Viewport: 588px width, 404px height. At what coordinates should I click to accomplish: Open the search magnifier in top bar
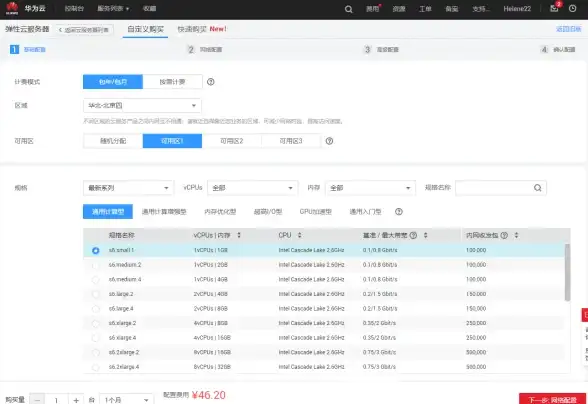click(348, 9)
